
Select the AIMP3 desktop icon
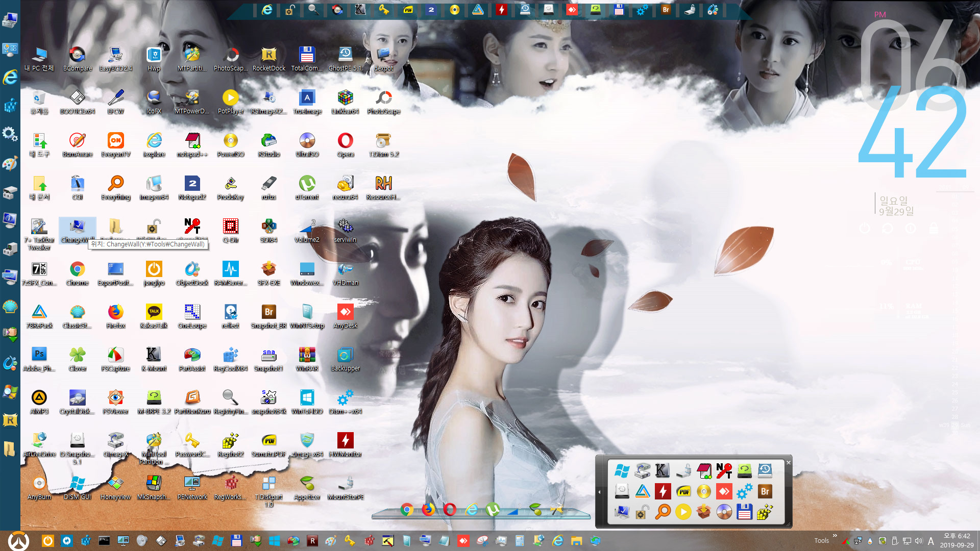[39, 402]
